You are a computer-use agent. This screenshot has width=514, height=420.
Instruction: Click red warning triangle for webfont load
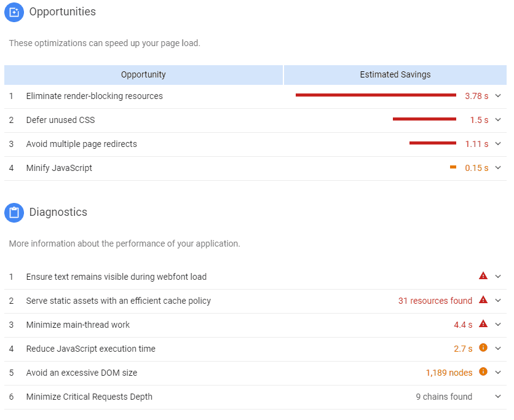pos(483,276)
